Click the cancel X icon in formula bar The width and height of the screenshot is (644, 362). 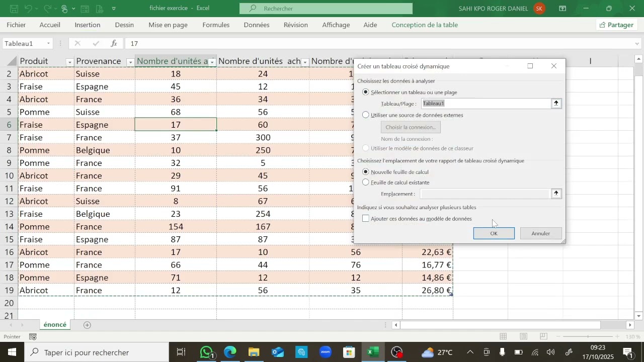77,44
